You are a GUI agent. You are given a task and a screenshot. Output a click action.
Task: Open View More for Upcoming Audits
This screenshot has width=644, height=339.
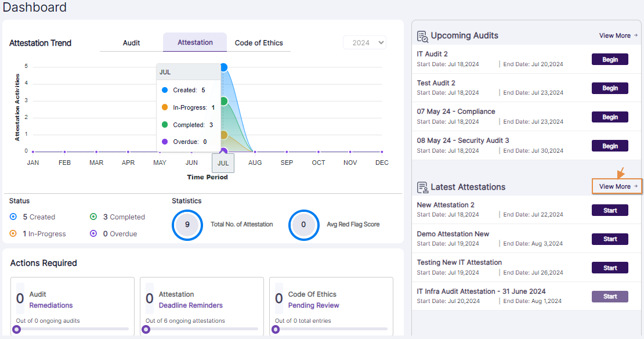618,35
